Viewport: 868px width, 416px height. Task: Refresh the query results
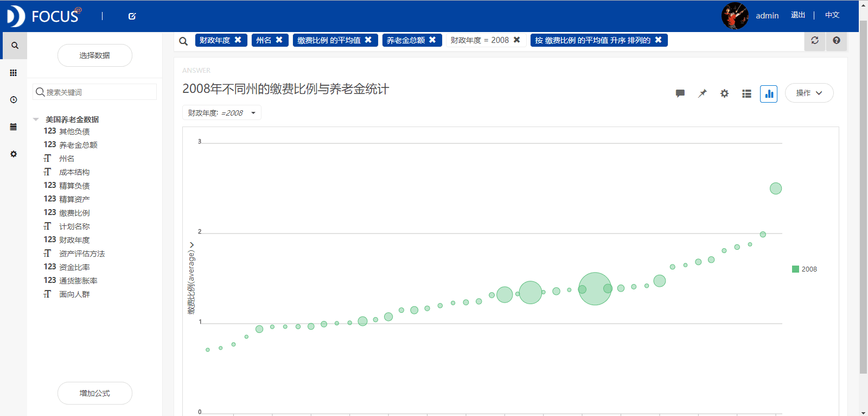(x=815, y=40)
